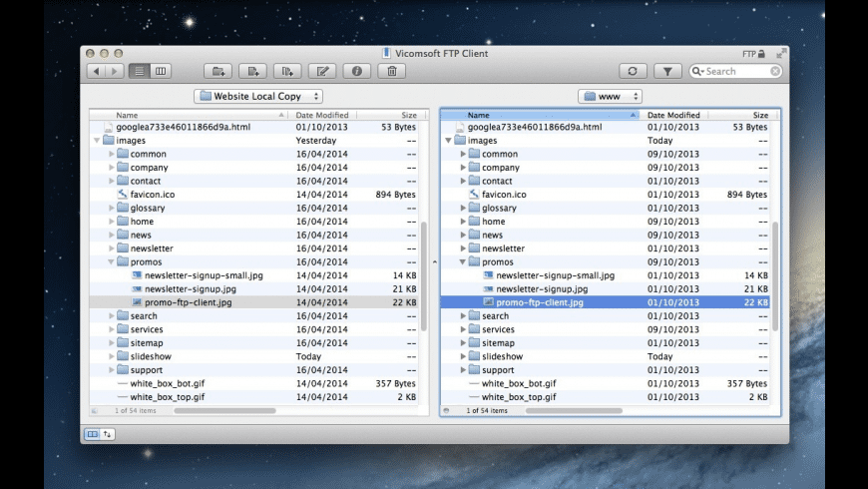
Task: Click the Refresh icon in toolbar
Action: click(x=633, y=71)
